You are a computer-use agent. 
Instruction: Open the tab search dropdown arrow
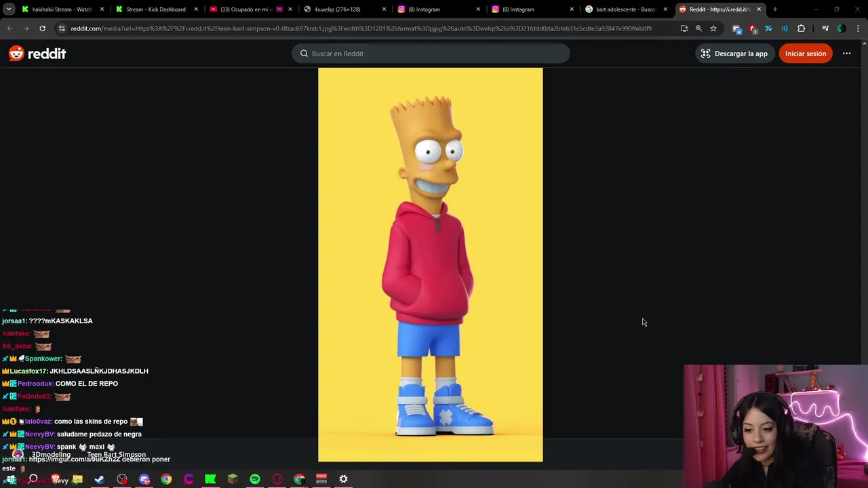(9, 9)
